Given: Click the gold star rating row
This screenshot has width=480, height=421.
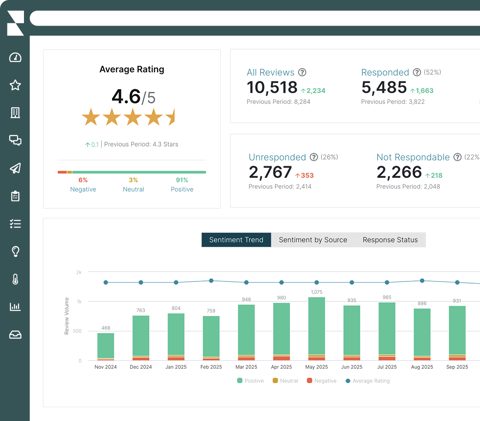Looking at the screenshot, I should pyautogui.click(x=128, y=118).
